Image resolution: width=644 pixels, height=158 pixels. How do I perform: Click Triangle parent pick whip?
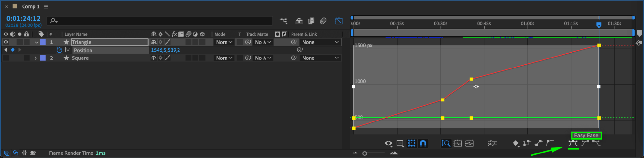[x=293, y=42]
